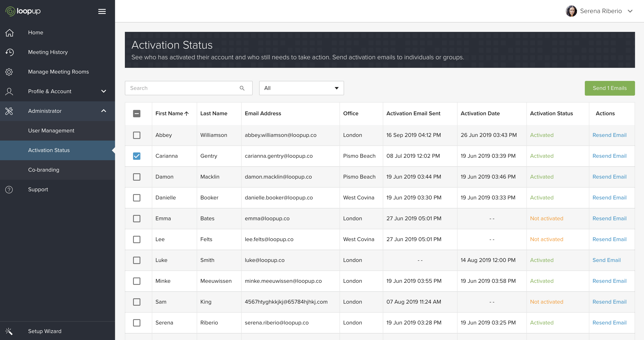Click Serena Riberio's profile avatar
Viewport: 644px width, 340px height.
(x=571, y=11)
